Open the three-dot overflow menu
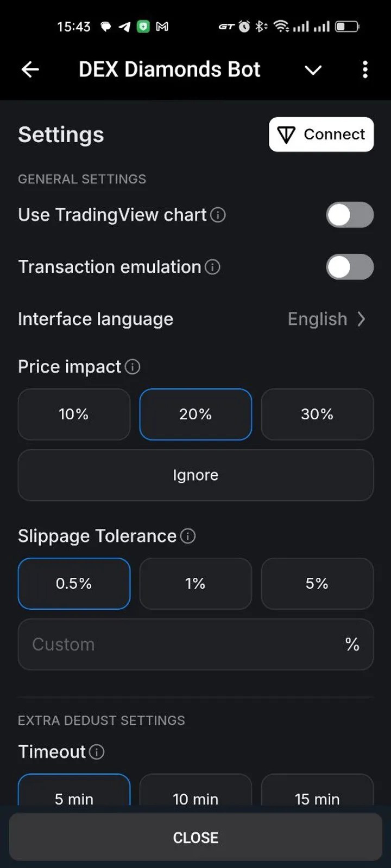 tap(365, 69)
